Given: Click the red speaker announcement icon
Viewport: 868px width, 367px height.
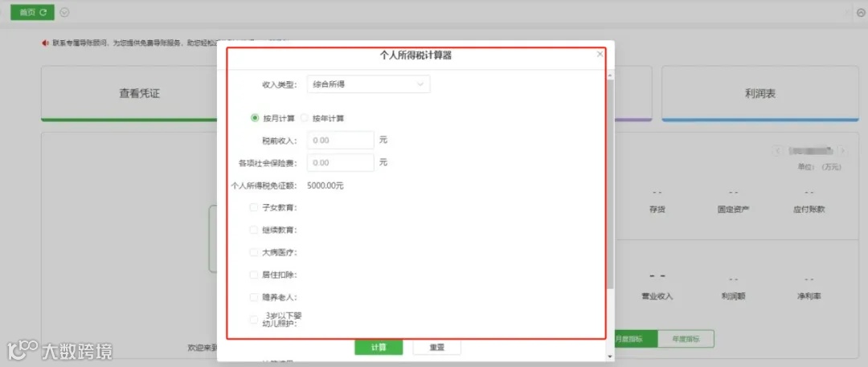Looking at the screenshot, I should 45,43.
